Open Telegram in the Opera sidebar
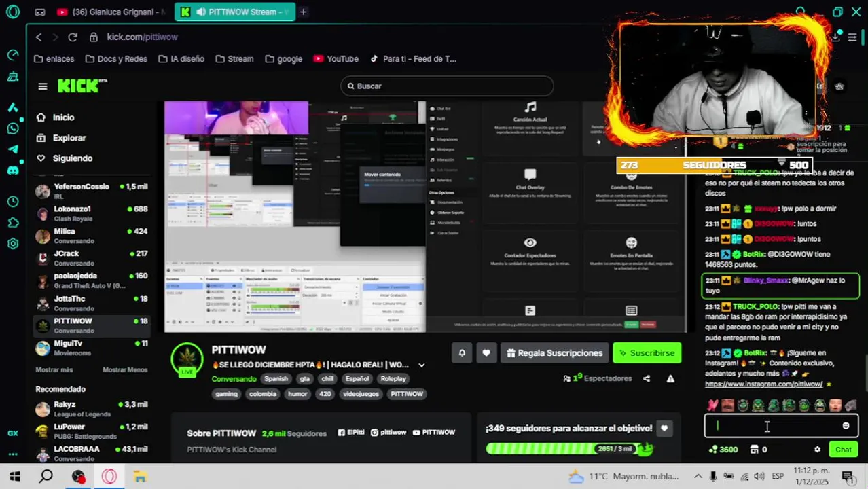The height and width of the screenshot is (489, 868). (x=13, y=149)
